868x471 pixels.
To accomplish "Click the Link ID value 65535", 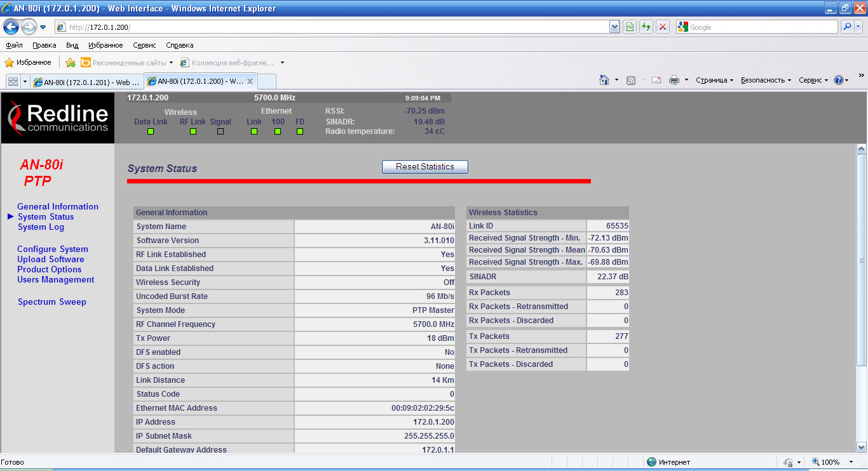I will click(617, 226).
